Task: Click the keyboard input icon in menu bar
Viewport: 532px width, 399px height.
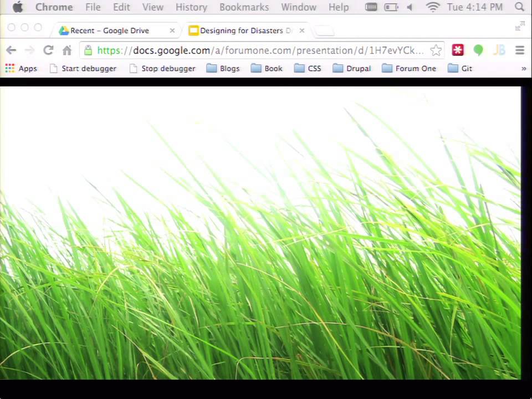Action: tap(371, 7)
